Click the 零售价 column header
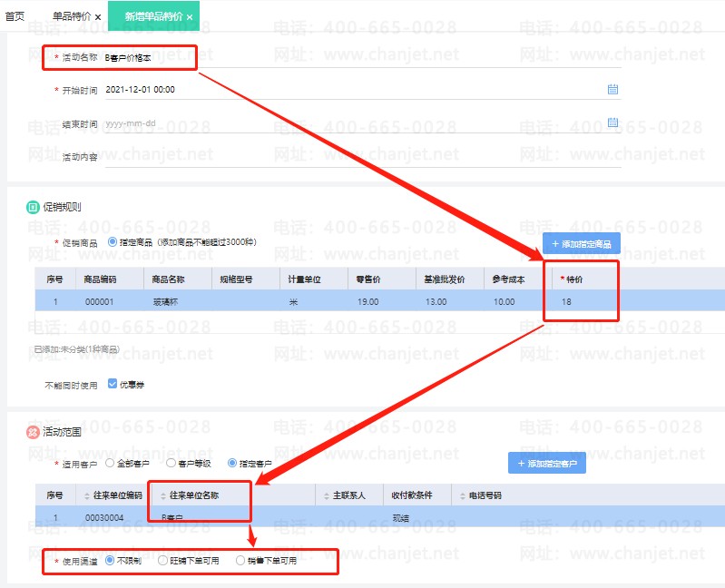The width and height of the screenshot is (725, 588). pos(368,279)
